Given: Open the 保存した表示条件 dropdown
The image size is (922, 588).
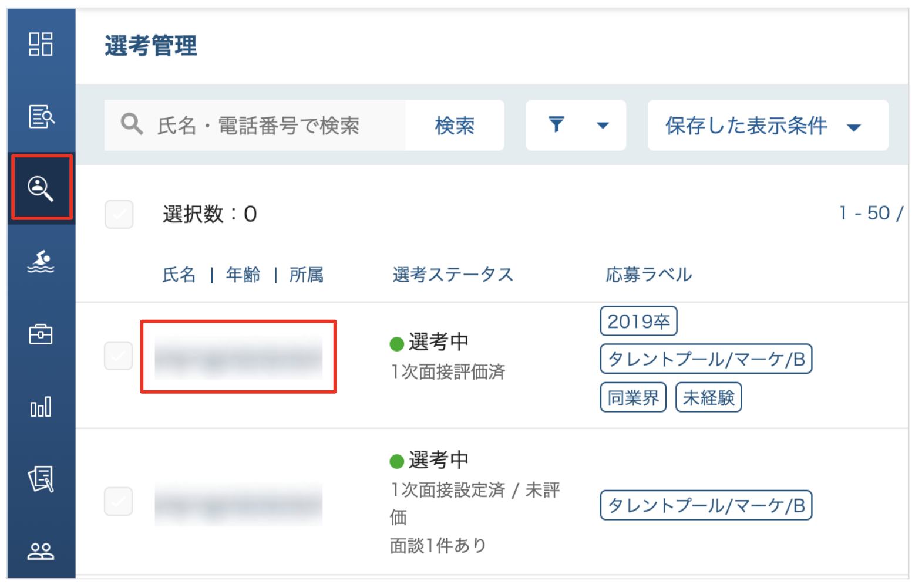Looking at the screenshot, I should pos(767,125).
